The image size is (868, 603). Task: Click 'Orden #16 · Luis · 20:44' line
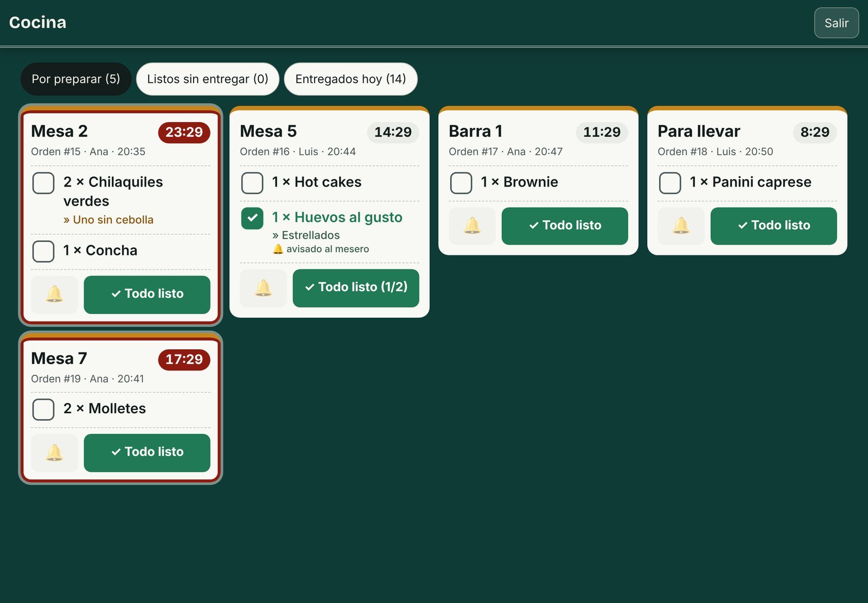298,152
